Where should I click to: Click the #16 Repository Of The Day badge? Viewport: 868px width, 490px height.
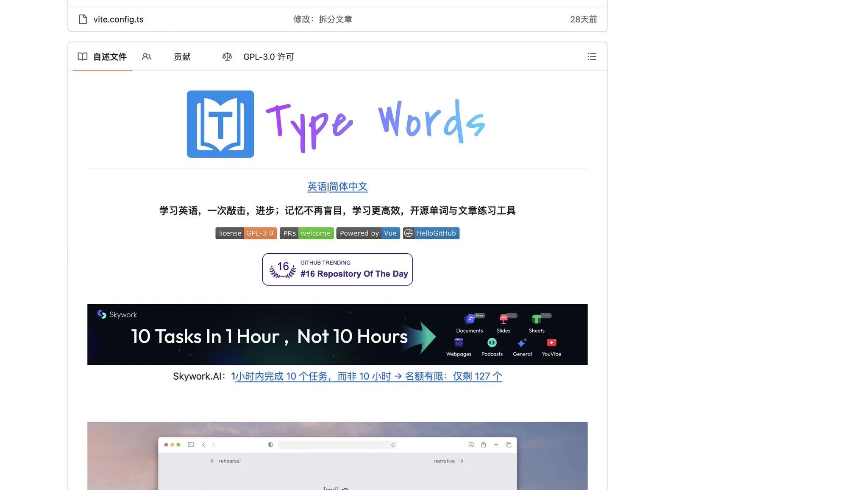tap(337, 269)
